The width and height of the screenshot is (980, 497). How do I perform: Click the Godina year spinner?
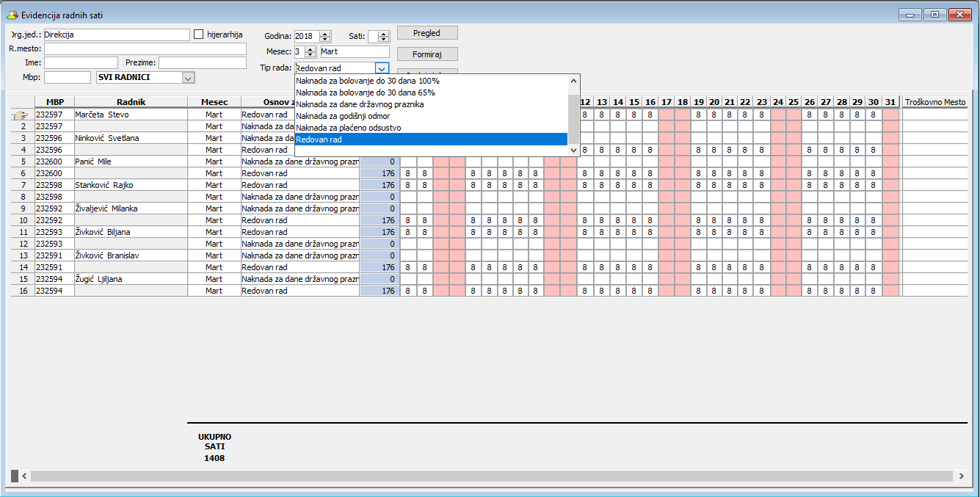point(325,36)
